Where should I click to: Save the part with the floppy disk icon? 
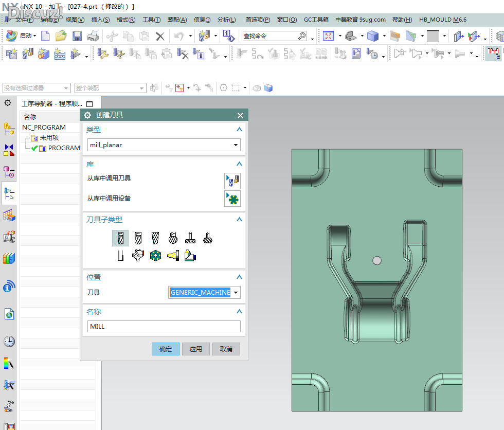[77, 36]
